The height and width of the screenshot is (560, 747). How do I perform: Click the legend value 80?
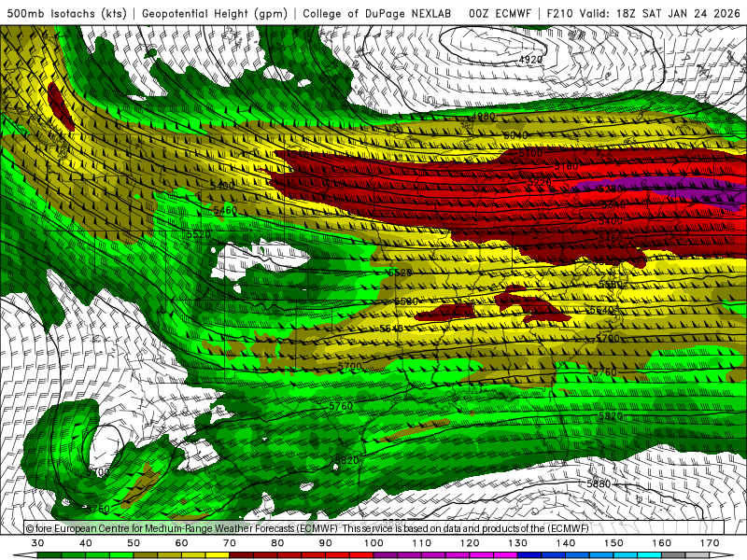tap(277, 543)
